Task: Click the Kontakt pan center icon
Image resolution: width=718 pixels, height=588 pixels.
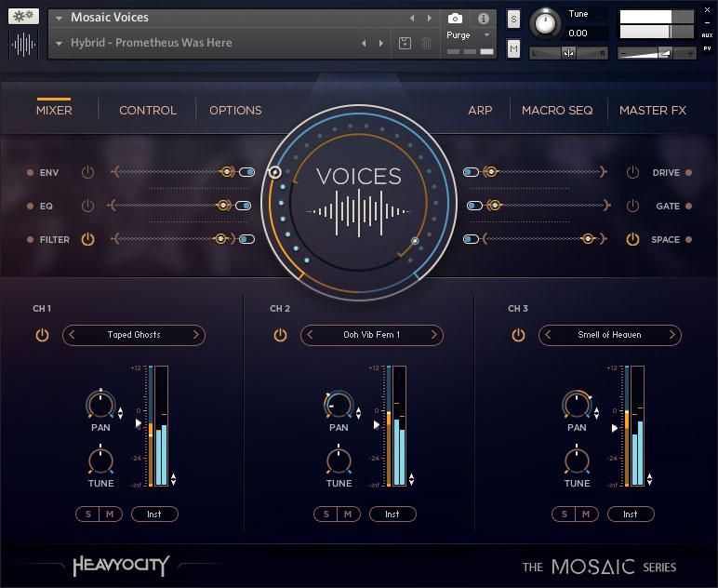Action: 568,53
